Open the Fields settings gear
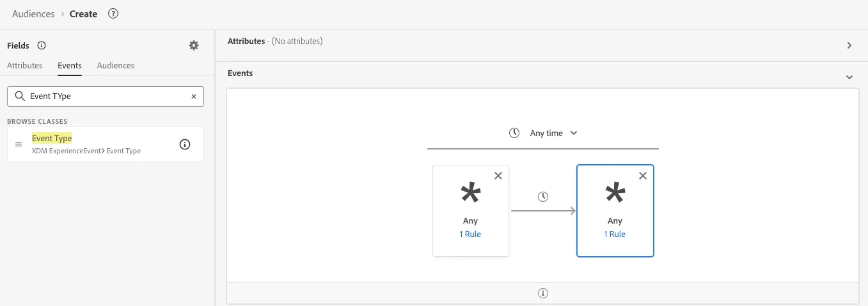The width and height of the screenshot is (868, 306). click(x=194, y=45)
